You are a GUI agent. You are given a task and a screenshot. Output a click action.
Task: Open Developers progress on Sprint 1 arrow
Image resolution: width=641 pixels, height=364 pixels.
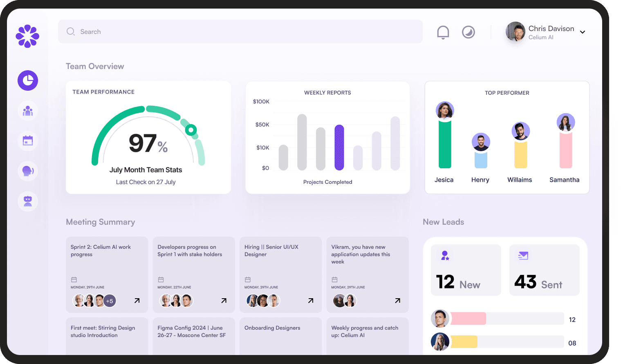[224, 301]
